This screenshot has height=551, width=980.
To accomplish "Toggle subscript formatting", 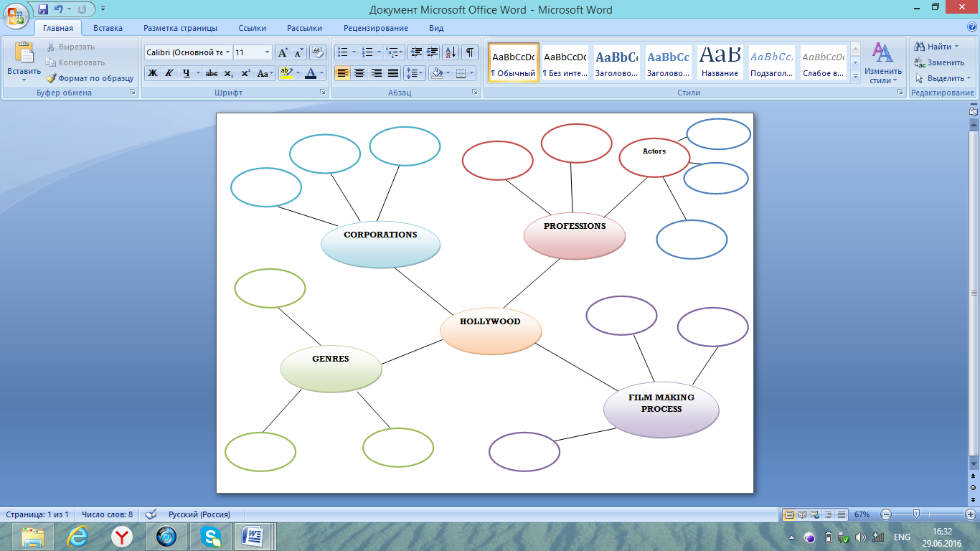I will coord(228,73).
